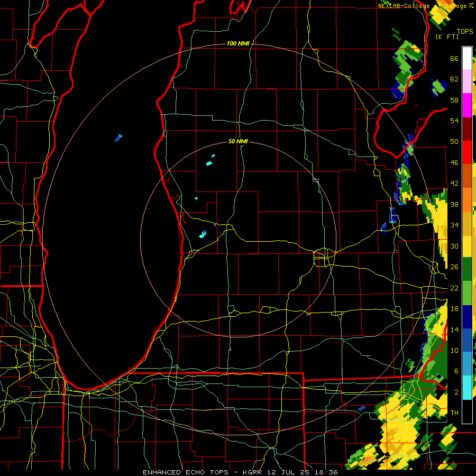Viewport: 476px width, 476px height.
Task: Click the 58 value on the legend
Action: pyautogui.click(x=454, y=100)
